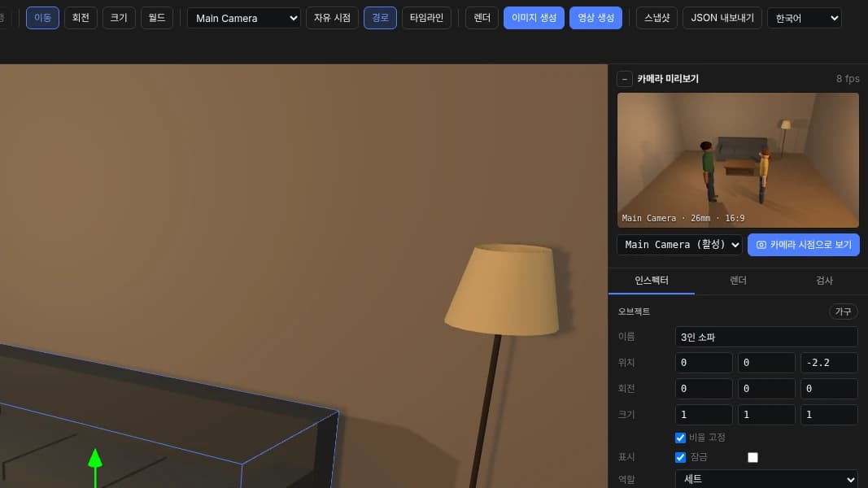Toggle the 월드 world-space button
This screenshot has width=868, height=488.
click(x=157, y=18)
